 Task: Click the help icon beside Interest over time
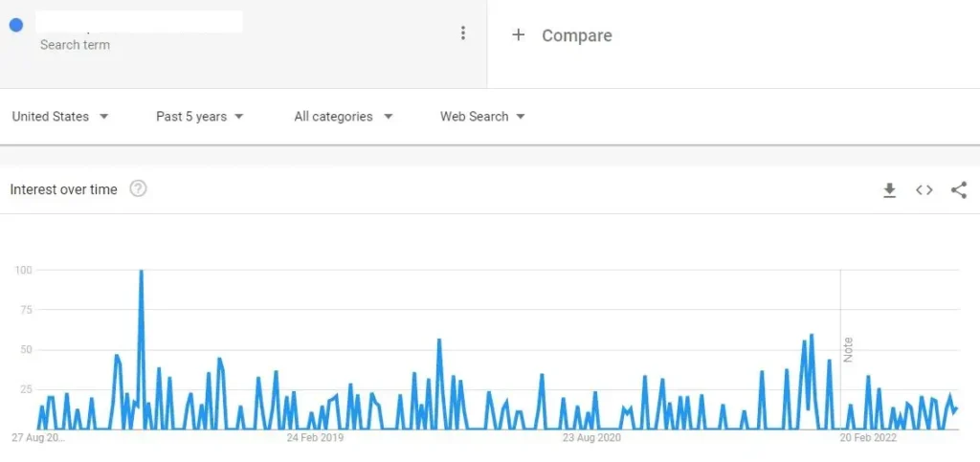(x=138, y=188)
